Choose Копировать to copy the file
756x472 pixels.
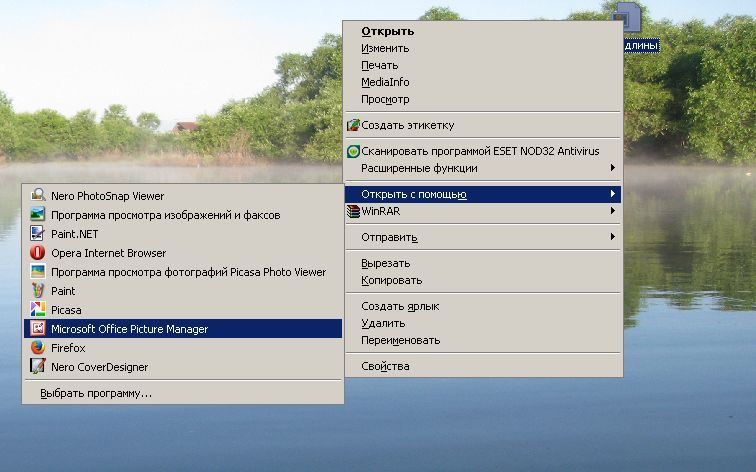[x=483, y=280]
